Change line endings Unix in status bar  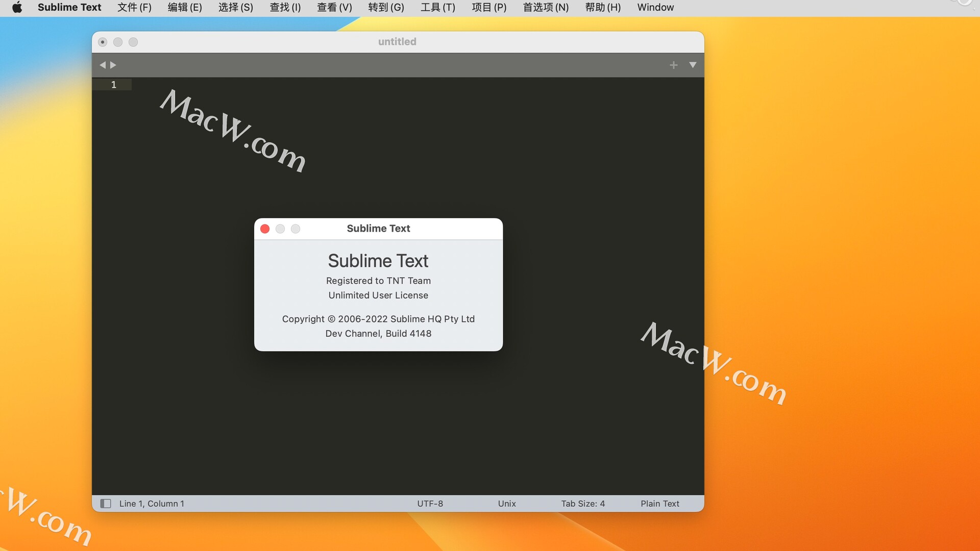[x=507, y=504]
